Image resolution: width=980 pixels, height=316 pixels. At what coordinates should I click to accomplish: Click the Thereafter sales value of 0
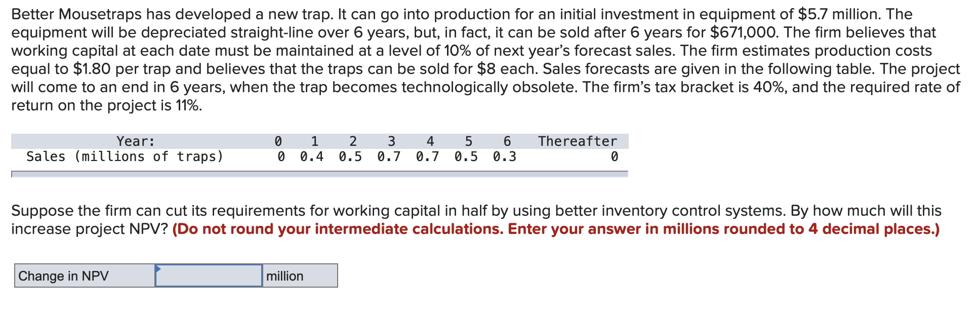(x=615, y=156)
